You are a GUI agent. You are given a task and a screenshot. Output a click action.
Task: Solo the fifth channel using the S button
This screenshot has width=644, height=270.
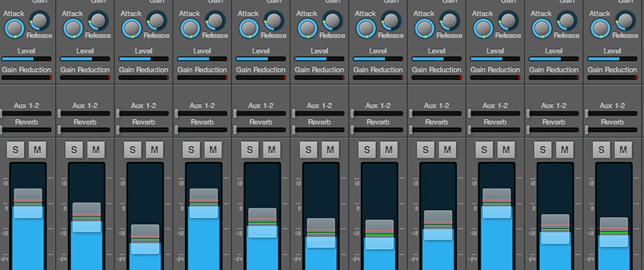(x=250, y=150)
